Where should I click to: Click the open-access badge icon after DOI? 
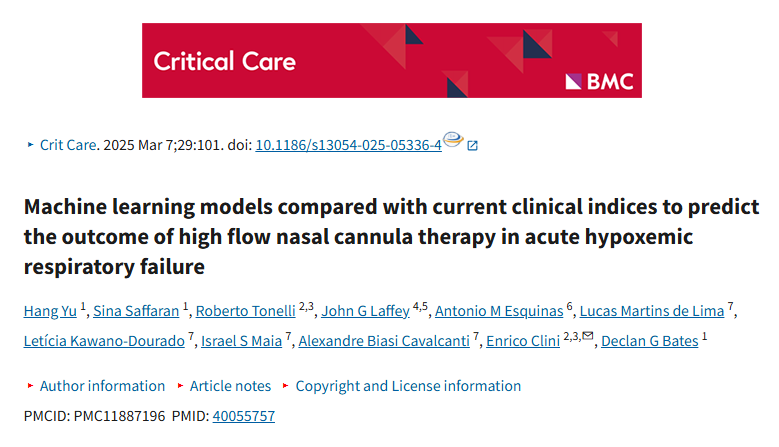(453, 139)
